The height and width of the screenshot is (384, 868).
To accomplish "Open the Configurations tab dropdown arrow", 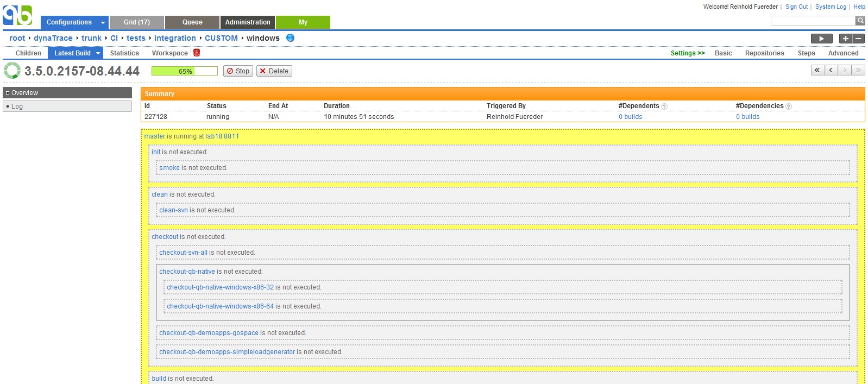I will coord(103,23).
